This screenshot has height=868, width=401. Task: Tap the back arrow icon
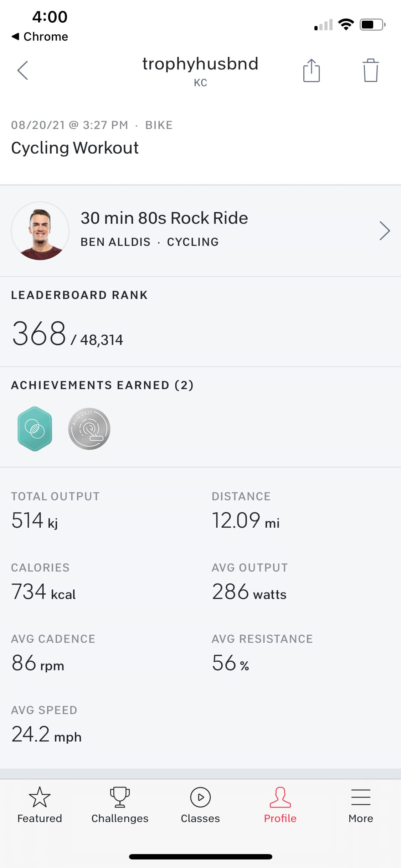[23, 70]
